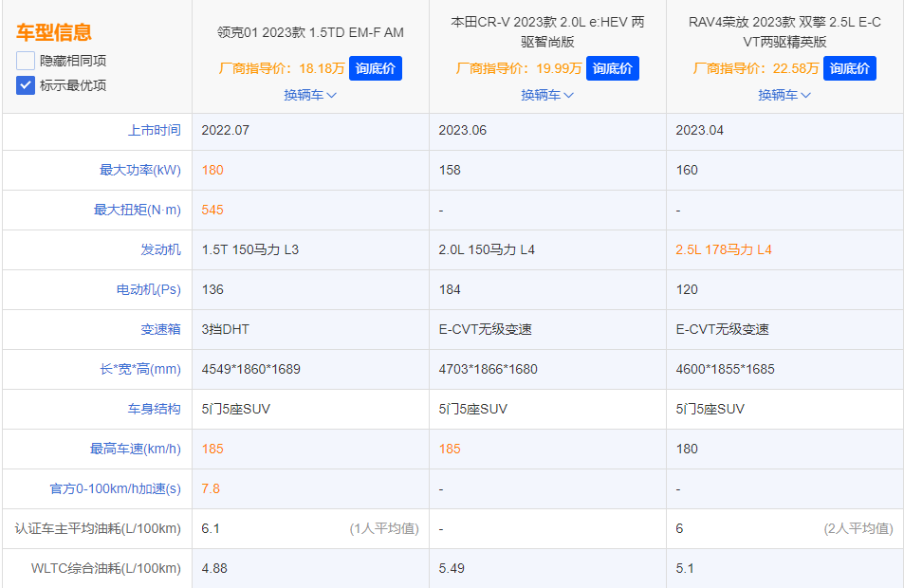Open the 电动机(Ps) row label
Viewport: 904px width, 588px height.
coord(147,289)
